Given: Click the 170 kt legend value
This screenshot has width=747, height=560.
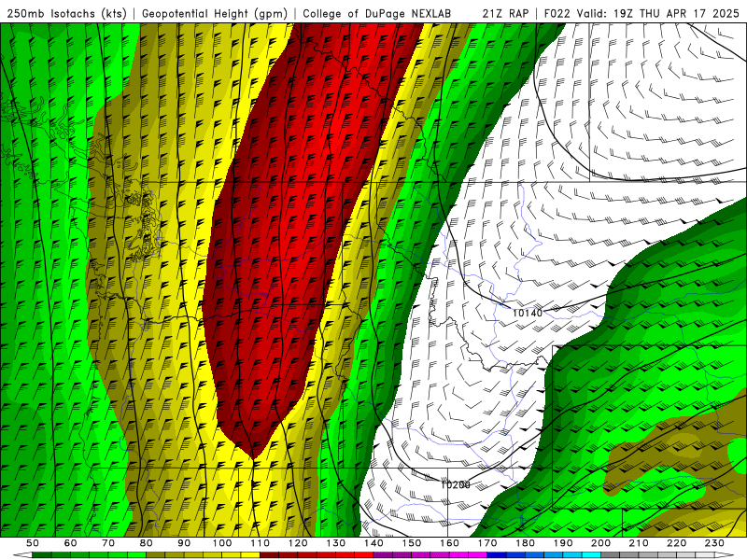Looking at the screenshot, I should (x=487, y=543).
